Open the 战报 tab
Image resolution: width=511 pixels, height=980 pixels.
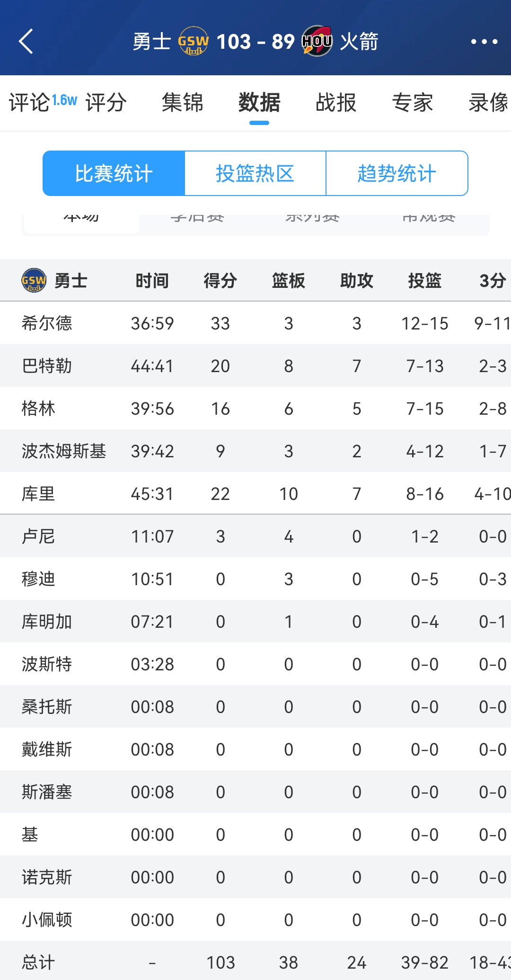click(336, 103)
